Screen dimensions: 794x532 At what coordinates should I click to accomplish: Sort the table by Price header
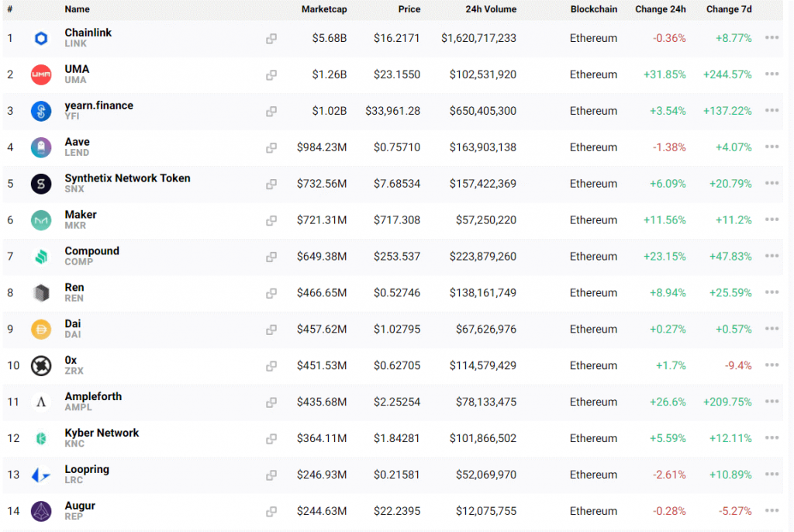(x=409, y=9)
